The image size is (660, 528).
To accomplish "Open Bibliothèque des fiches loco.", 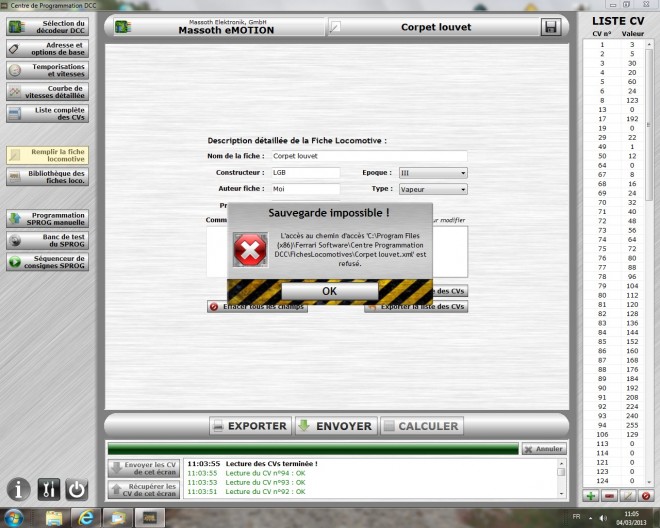I will [x=48, y=177].
